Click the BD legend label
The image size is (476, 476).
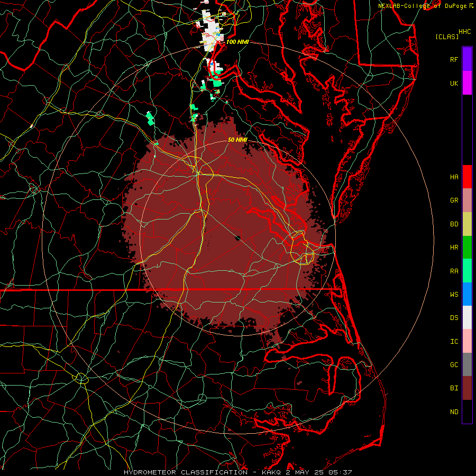click(454, 224)
